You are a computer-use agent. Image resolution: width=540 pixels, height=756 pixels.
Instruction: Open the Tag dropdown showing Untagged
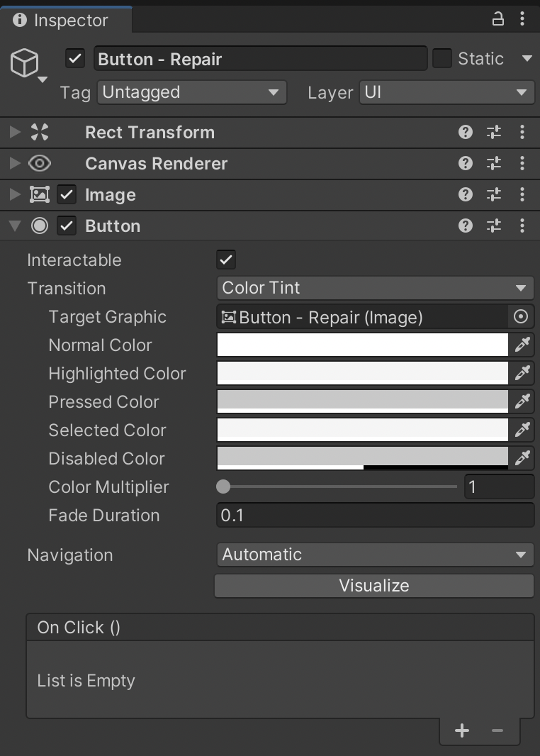coord(191,92)
